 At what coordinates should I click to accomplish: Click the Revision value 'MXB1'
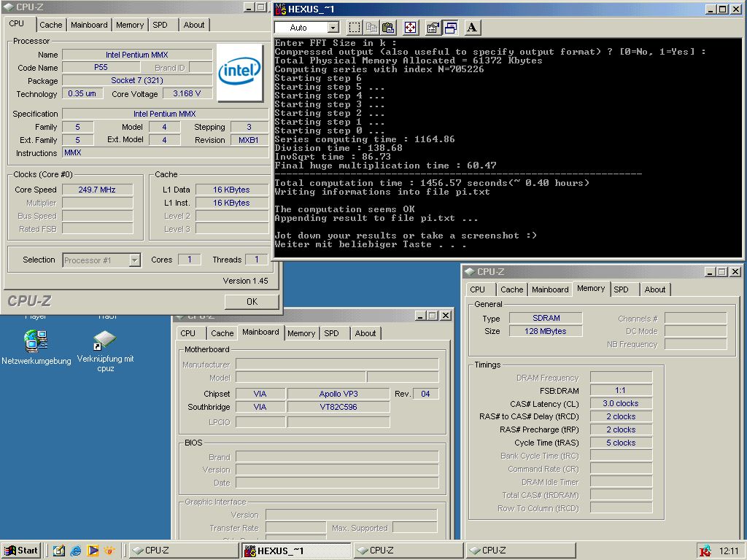(249, 140)
